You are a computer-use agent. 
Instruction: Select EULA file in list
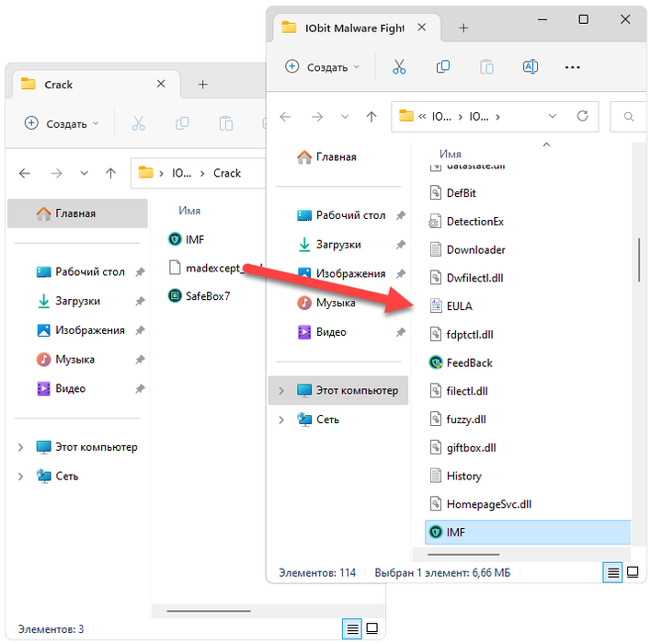[x=451, y=306]
